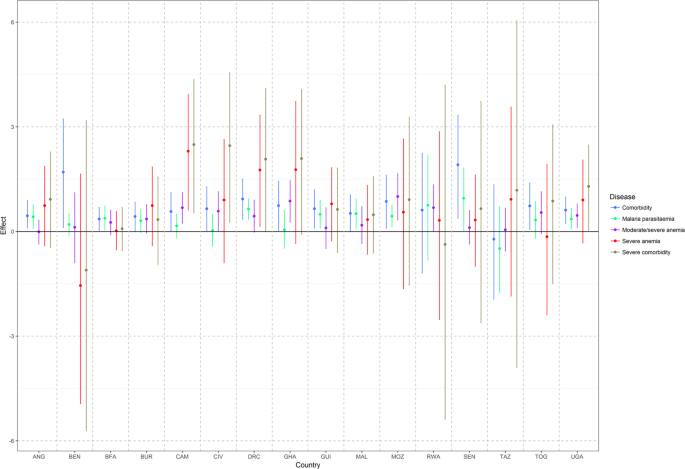Click the olive Severe comorbidity legend marker
Image resolution: width=685 pixels, height=469 pixels.
tap(616, 252)
